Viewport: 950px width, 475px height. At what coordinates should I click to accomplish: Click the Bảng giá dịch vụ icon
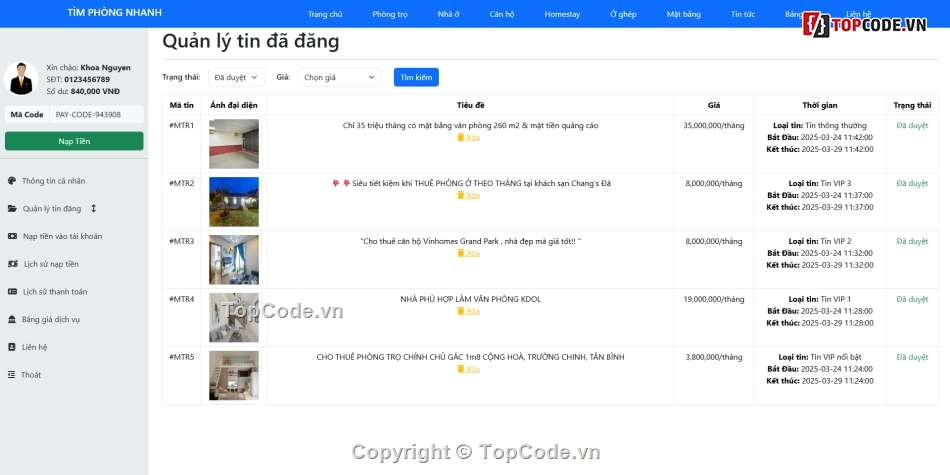(12, 320)
